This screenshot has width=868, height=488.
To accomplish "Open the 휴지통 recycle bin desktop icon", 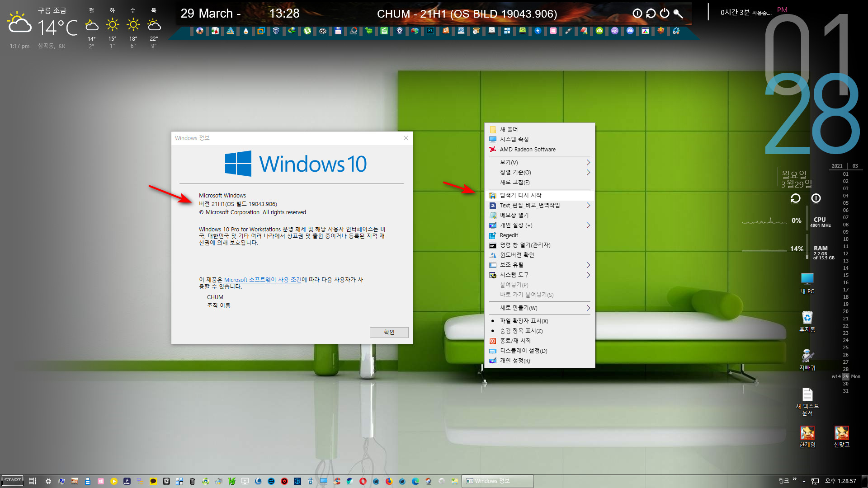I will (x=807, y=322).
